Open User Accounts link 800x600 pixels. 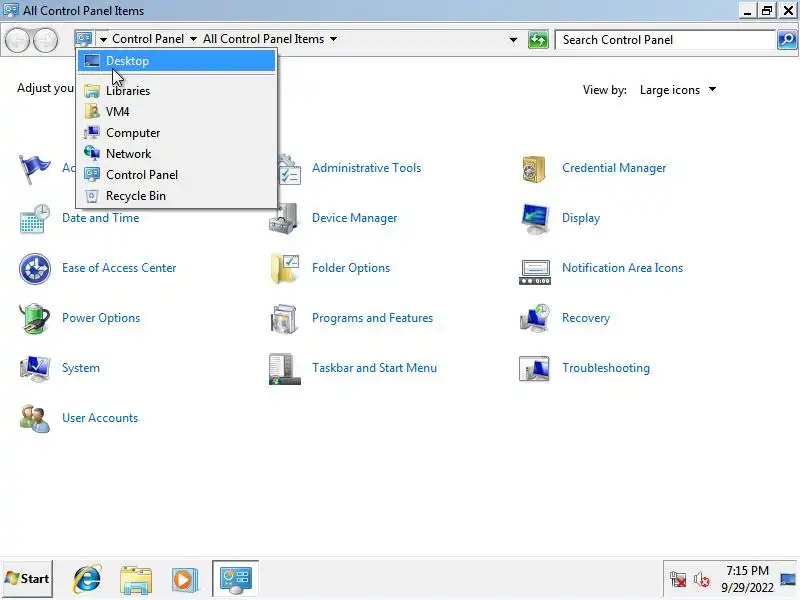[100, 418]
